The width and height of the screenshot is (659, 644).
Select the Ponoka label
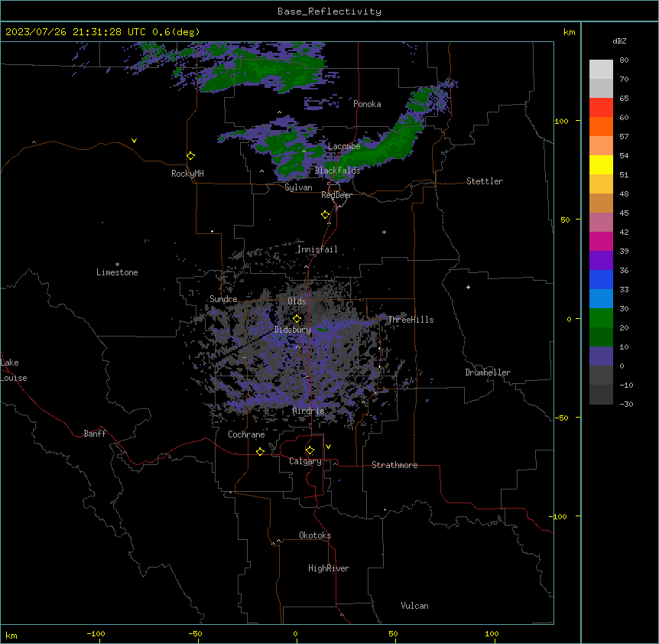click(x=367, y=104)
